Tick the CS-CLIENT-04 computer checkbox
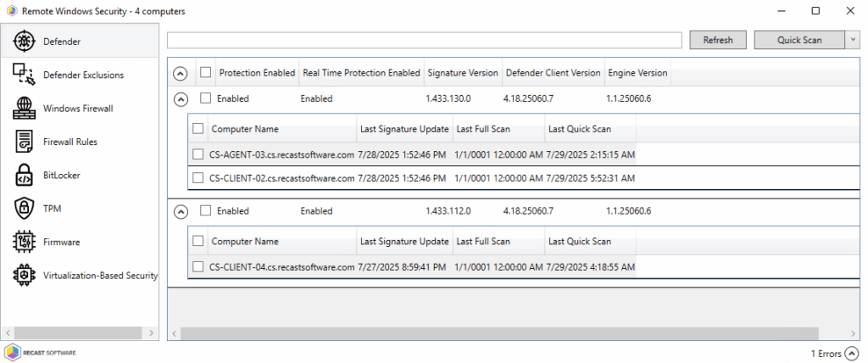 point(198,267)
